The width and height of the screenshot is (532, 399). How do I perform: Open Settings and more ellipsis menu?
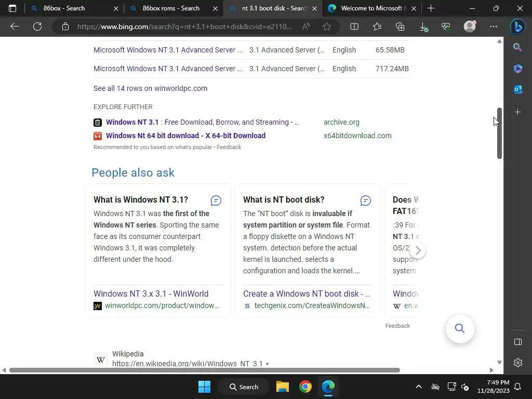tap(494, 26)
